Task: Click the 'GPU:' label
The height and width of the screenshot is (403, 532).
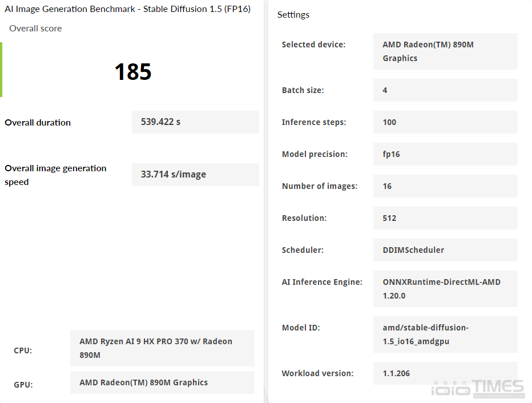Action: (23, 385)
